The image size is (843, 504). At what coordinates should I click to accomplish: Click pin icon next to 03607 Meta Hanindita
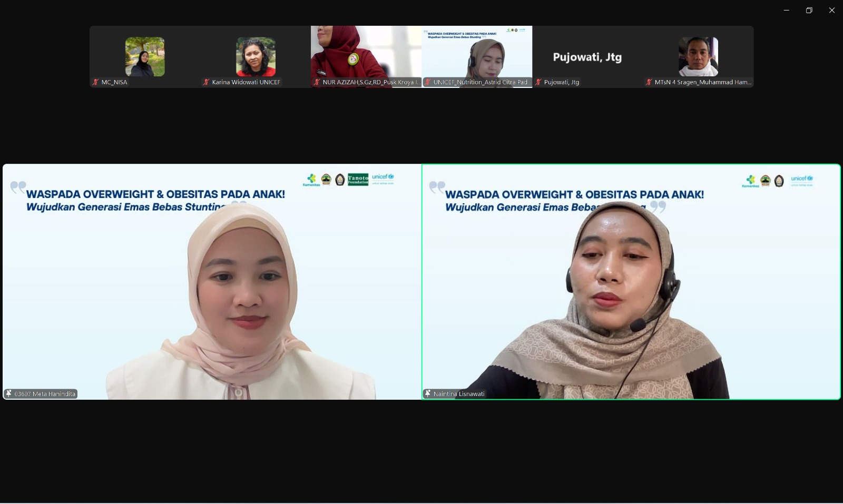click(x=8, y=393)
